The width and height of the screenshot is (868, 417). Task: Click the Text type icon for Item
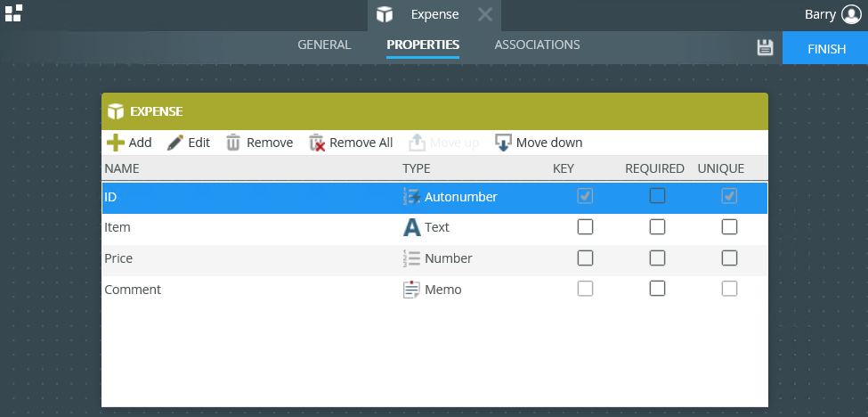pyautogui.click(x=411, y=227)
